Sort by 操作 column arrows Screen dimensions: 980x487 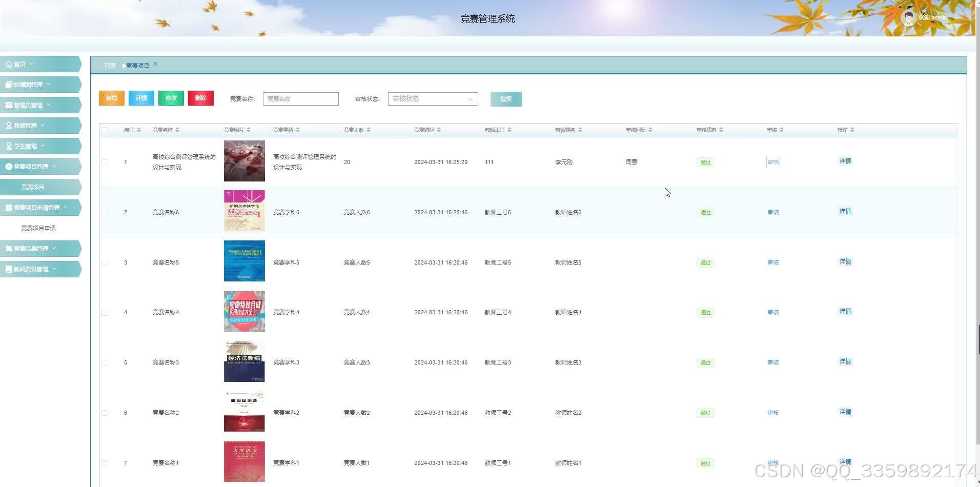(852, 130)
